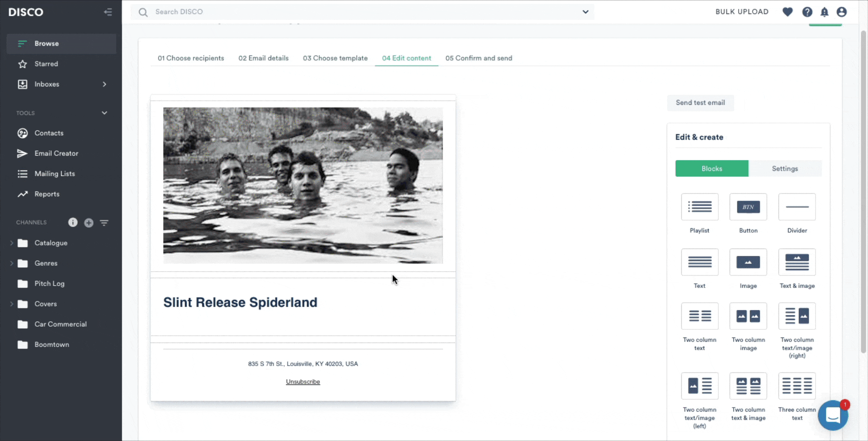Click the page vertical scrollbar
This screenshot has width=868, height=441.
point(863,192)
